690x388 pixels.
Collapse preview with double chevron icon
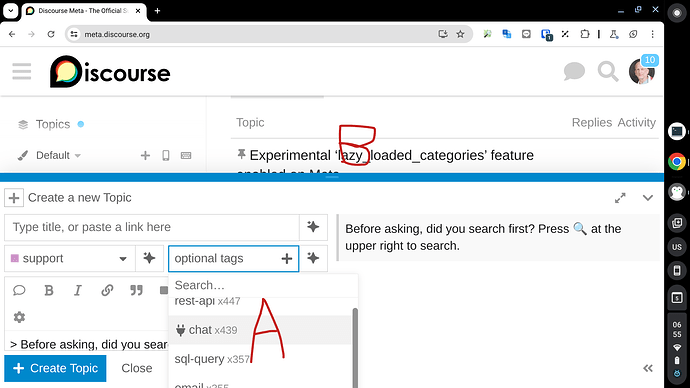[x=648, y=368]
